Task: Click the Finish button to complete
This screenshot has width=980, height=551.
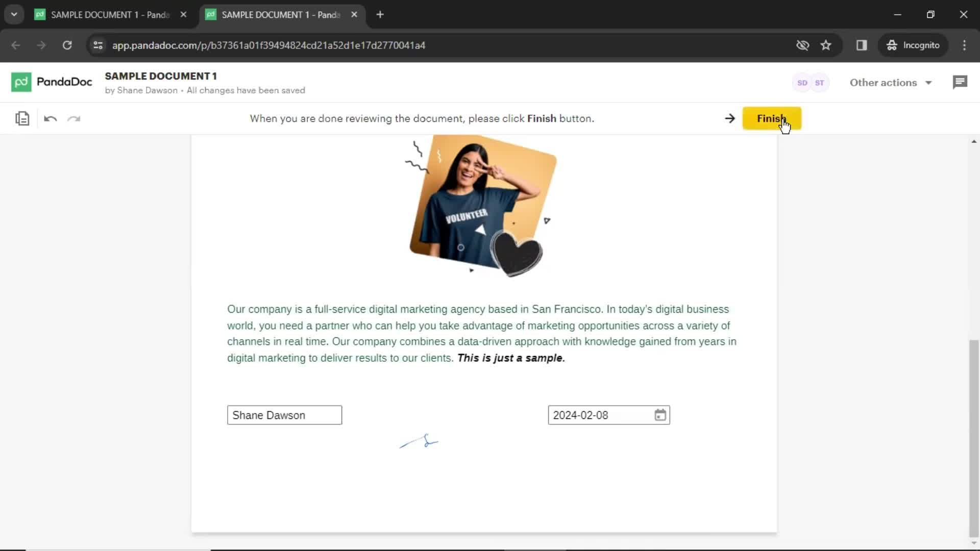Action: tap(772, 118)
